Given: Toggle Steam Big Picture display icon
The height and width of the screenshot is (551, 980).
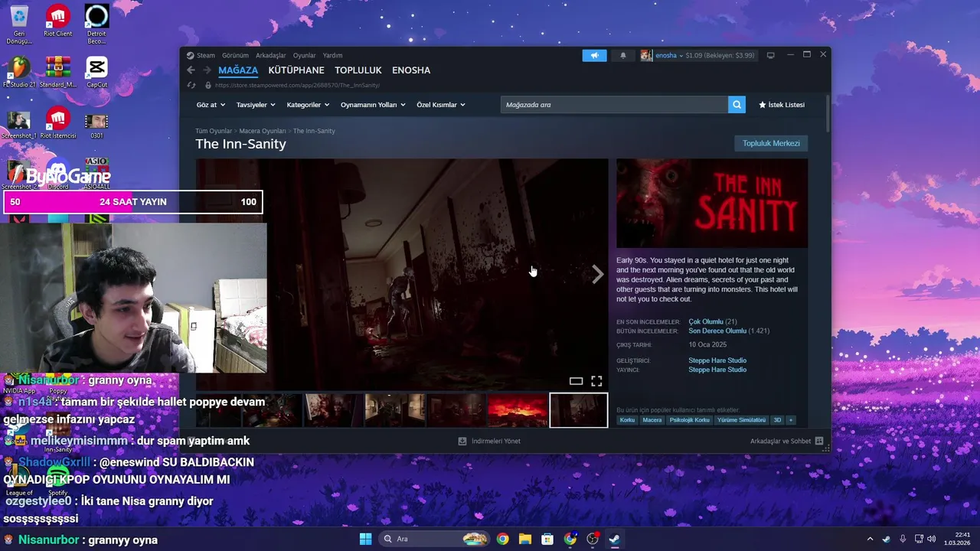Looking at the screenshot, I should pyautogui.click(x=771, y=55).
